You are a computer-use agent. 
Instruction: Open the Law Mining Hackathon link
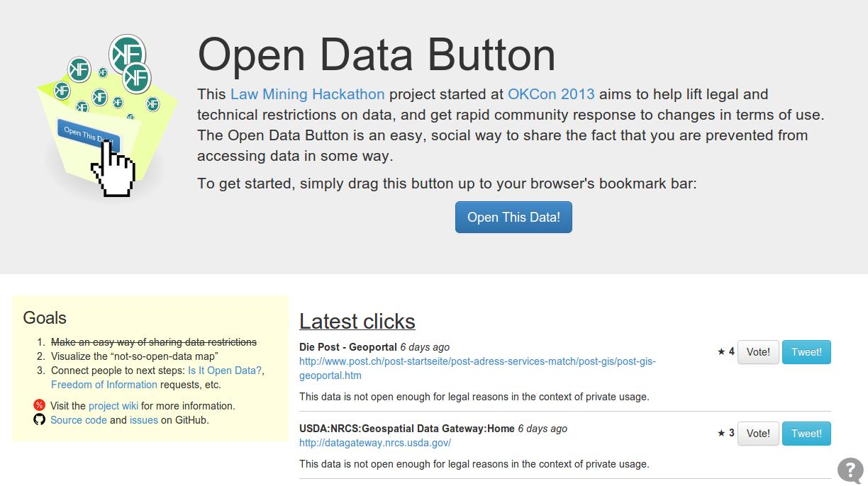tap(307, 94)
